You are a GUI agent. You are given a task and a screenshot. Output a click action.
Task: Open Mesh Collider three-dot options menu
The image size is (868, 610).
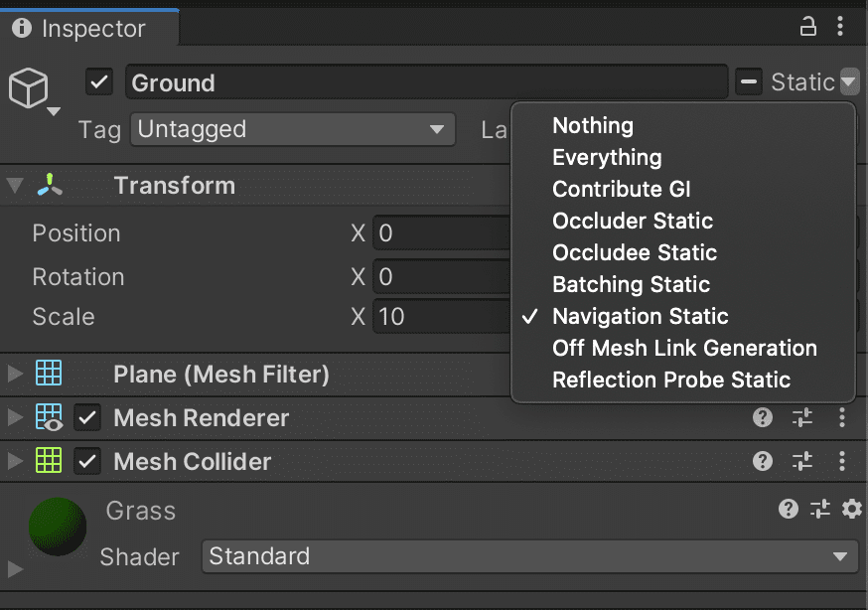tap(842, 461)
